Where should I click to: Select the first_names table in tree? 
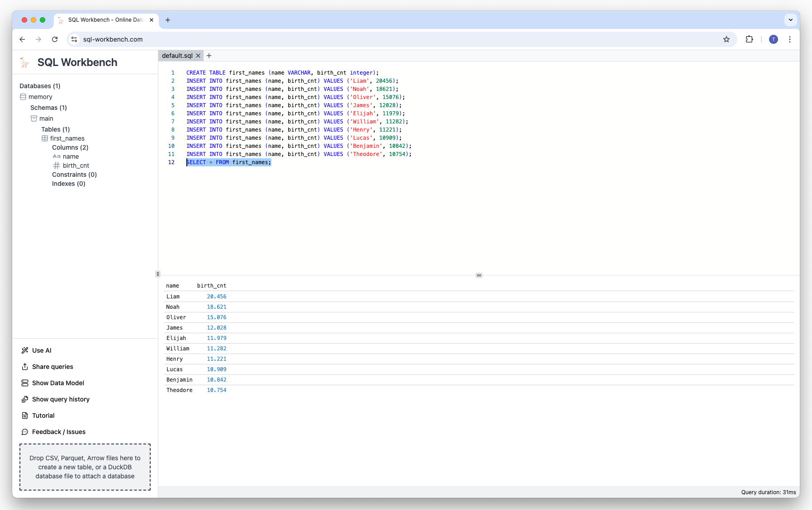coord(67,138)
